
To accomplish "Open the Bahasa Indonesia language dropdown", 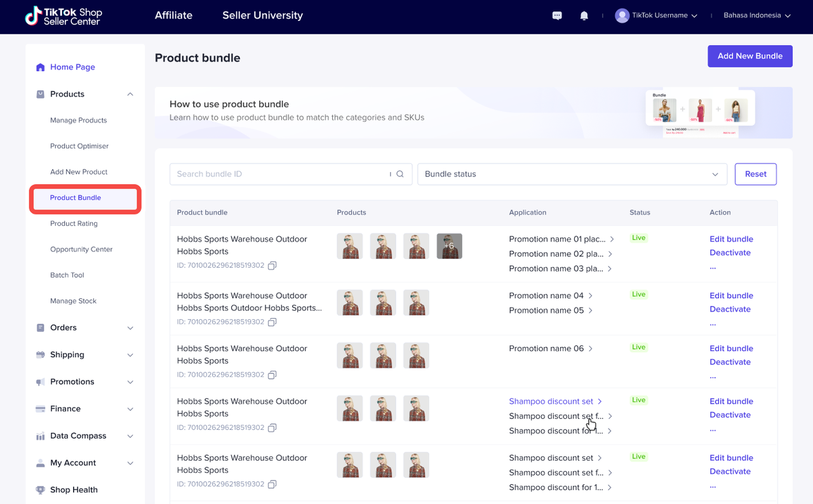I will click(x=756, y=16).
